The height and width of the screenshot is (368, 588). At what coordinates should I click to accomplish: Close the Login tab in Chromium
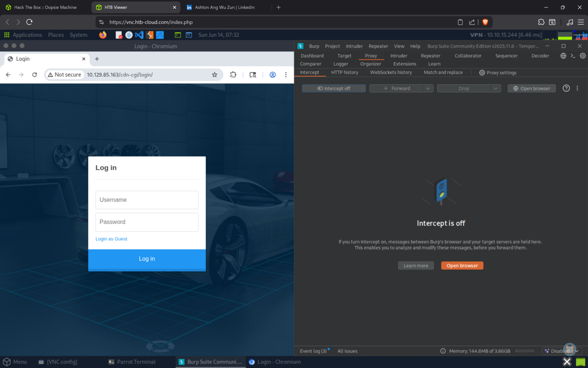click(84, 59)
